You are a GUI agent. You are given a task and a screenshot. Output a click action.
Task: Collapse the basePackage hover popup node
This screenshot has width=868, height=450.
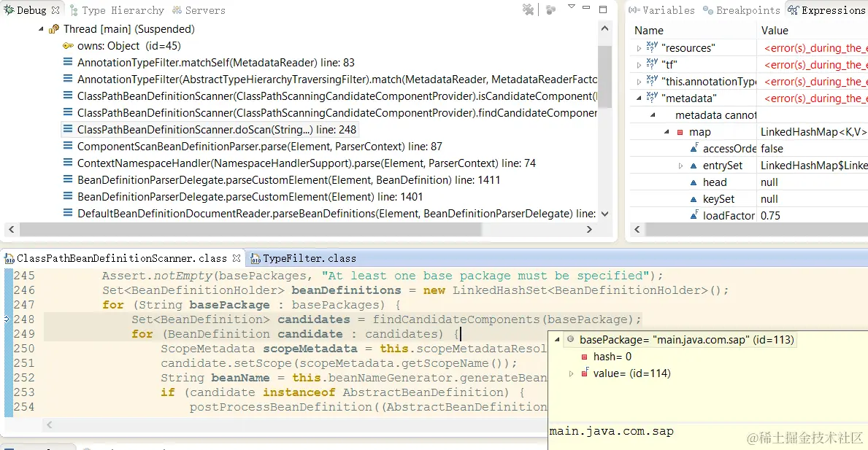point(557,339)
